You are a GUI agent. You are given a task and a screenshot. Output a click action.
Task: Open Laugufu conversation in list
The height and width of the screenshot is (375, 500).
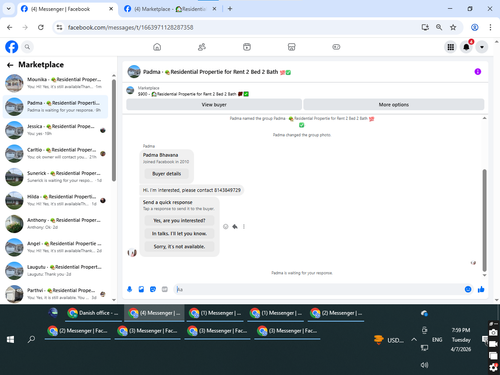(55, 271)
